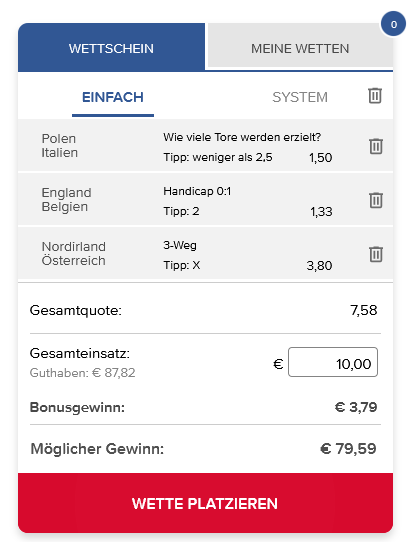Delete the Nordirland Österreich bet
The width and height of the screenshot is (409, 542).
tap(376, 254)
